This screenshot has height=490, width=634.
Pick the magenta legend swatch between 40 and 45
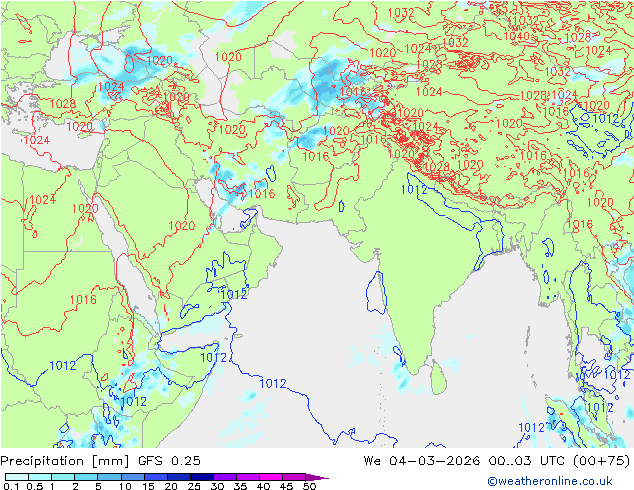click(271, 477)
